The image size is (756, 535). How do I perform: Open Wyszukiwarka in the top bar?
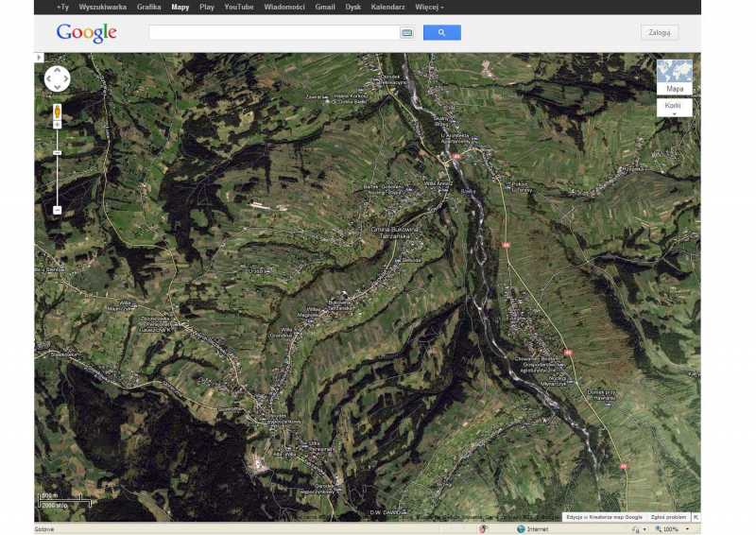click(x=102, y=7)
